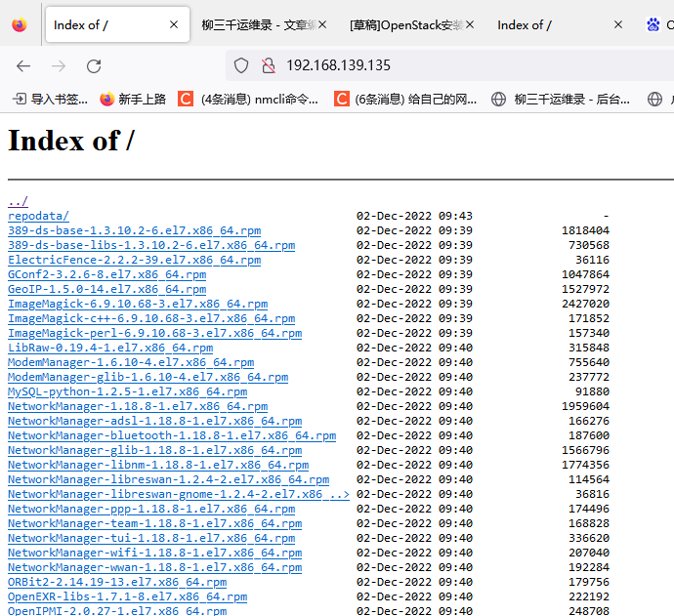Reload the current page
The width and height of the screenshot is (674, 616).
[94, 66]
